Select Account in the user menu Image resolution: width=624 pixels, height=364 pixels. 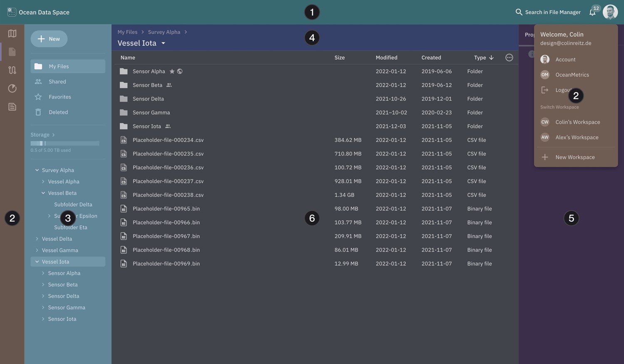pos(565,59)
